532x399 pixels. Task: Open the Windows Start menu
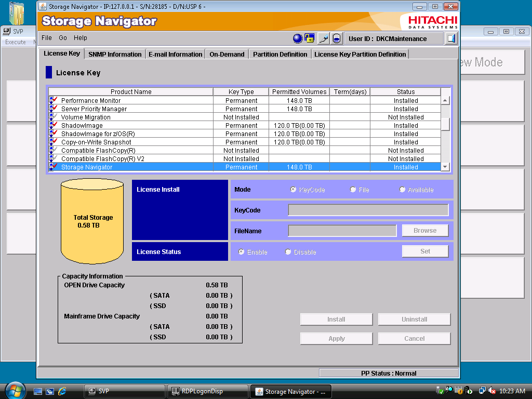point(15,391)
